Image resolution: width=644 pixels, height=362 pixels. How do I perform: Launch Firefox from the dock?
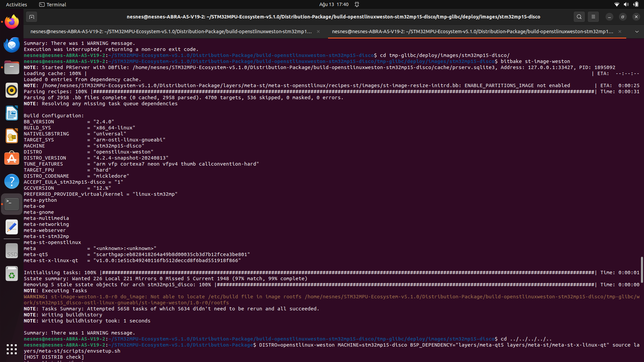12,22
